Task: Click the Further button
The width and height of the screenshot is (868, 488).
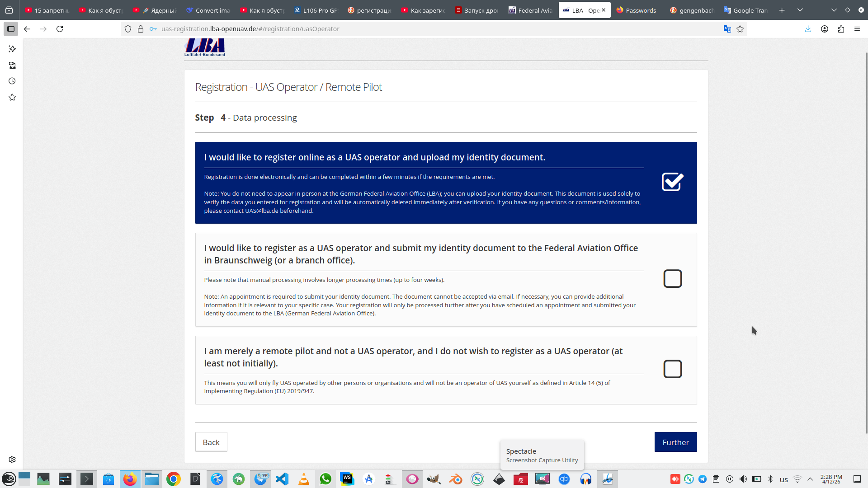Action: click(x=675, y=442)
